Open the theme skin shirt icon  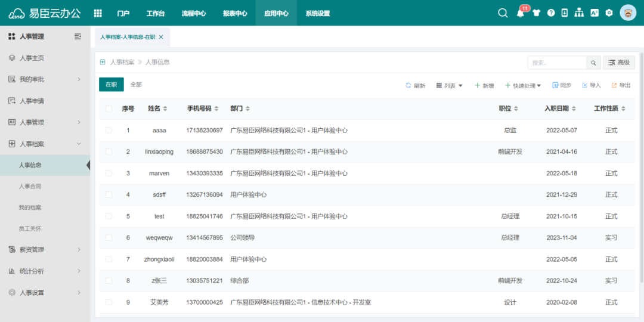(x=537, y=13)
